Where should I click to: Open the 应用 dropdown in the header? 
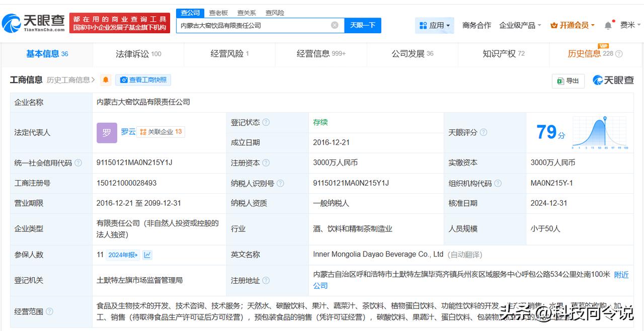tap(435, 25)
